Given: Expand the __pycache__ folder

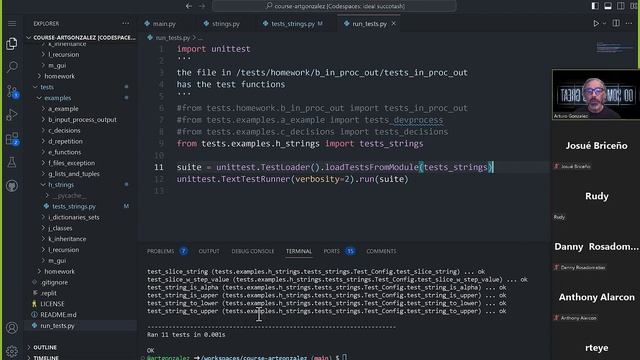Looking at the screenshot, I should 69,196.
